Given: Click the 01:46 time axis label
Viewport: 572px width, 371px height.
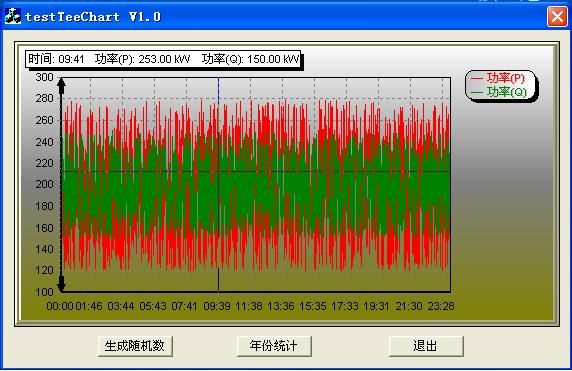Looking at the screenshot, I should [89, 306].
